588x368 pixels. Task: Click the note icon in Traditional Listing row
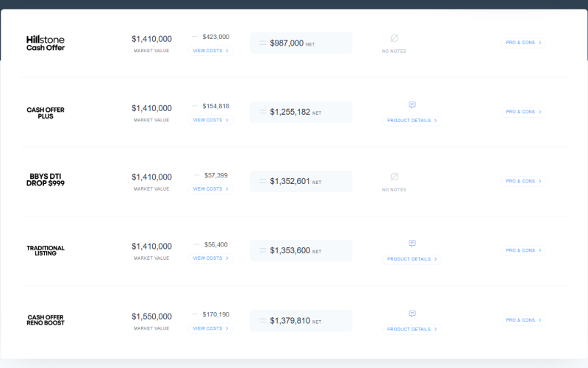tap(412, 244)
